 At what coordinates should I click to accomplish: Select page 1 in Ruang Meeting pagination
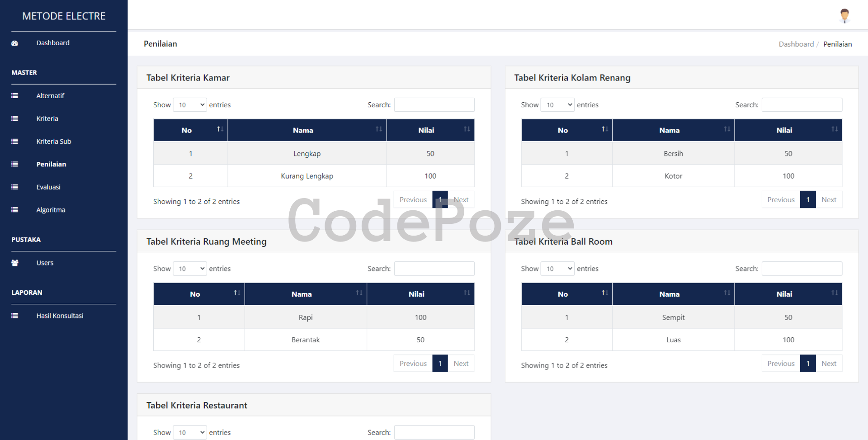tap(440, 364)
